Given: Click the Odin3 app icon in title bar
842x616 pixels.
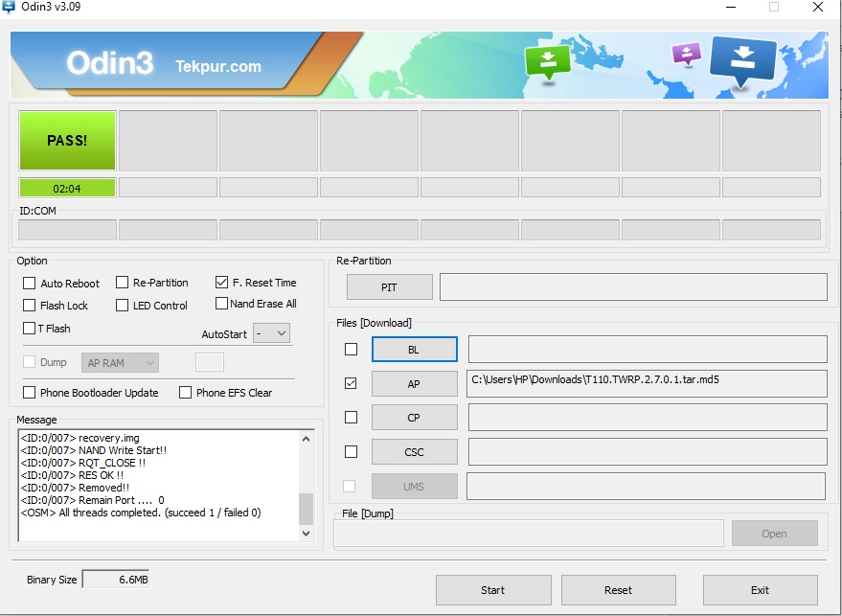Looking at the screenshot, I should [9, 7].
